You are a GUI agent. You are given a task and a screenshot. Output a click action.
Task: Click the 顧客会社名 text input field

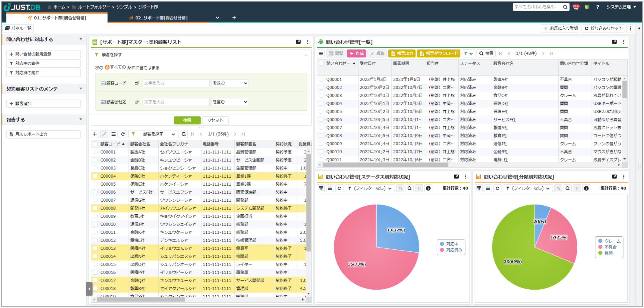tap(176, 102)
